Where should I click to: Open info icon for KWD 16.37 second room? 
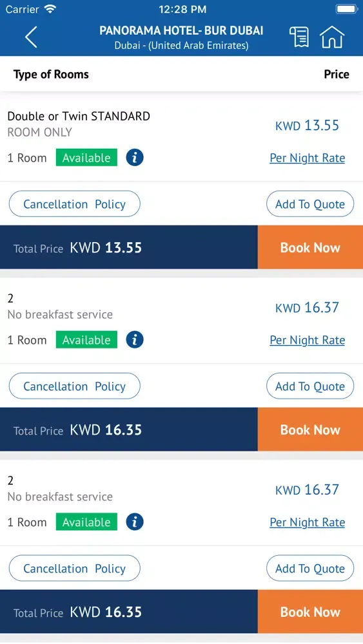pos(135,339)
